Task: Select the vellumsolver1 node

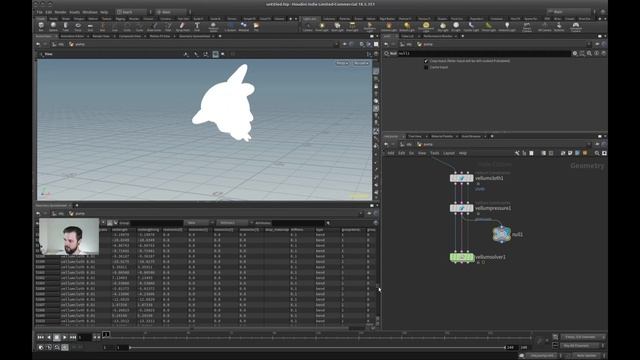Action: pyautogui.click(x=462, y=257)
